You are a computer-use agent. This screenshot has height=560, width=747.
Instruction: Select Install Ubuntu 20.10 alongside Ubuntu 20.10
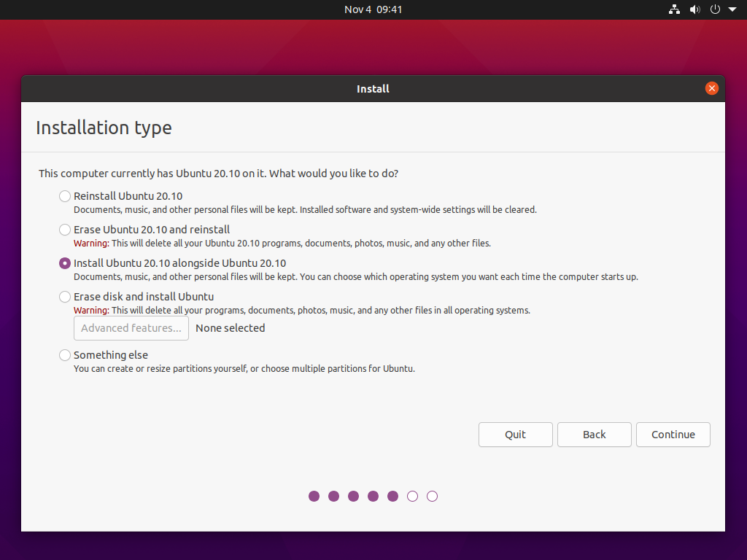(x=65, y=263)
